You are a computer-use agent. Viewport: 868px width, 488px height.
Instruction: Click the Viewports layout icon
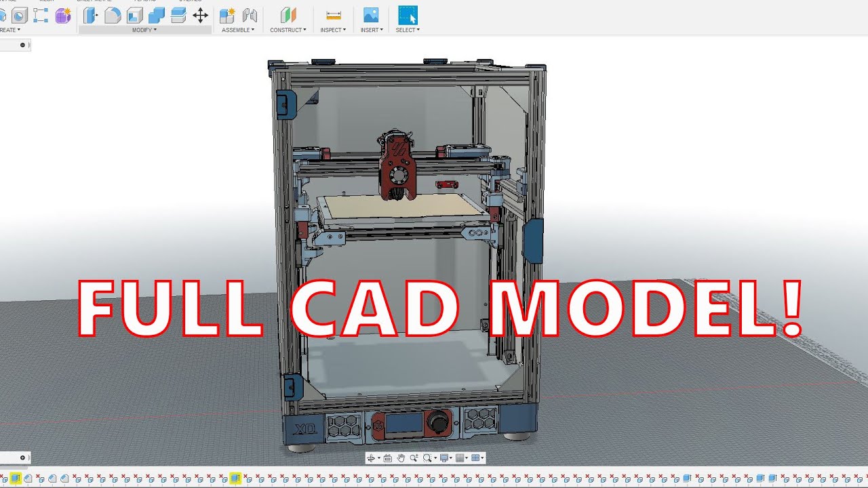(x=475, y=458)
